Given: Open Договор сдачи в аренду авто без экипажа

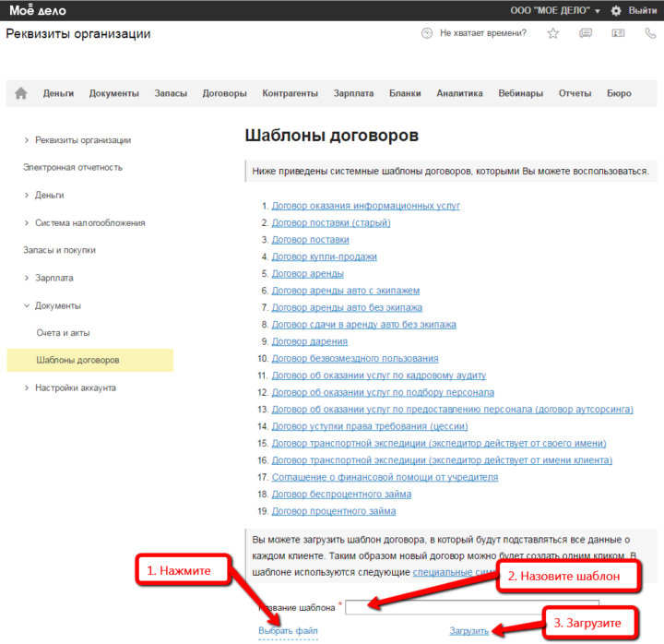Looking at the screenshot, I should click(x=363, y=325).
